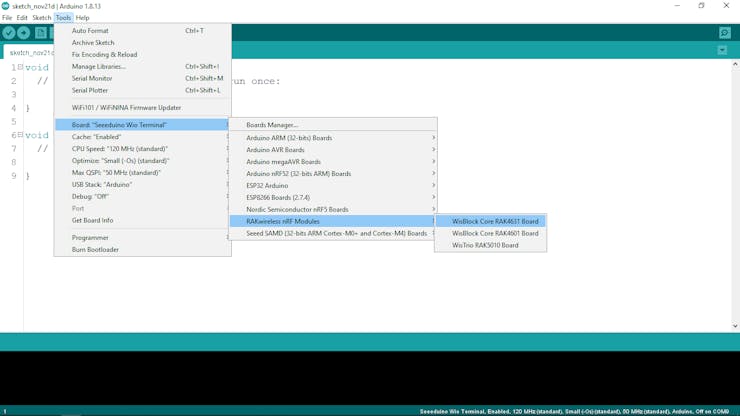Open Boards Manager...
Screen dimensions: 740x416
(x=333, y=125)
